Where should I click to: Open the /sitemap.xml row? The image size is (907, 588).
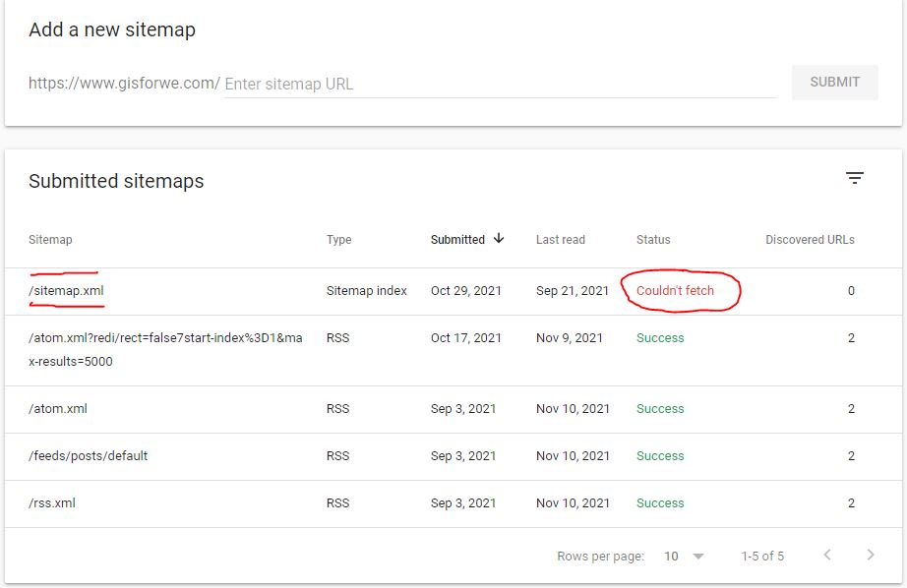pos(453,291)
